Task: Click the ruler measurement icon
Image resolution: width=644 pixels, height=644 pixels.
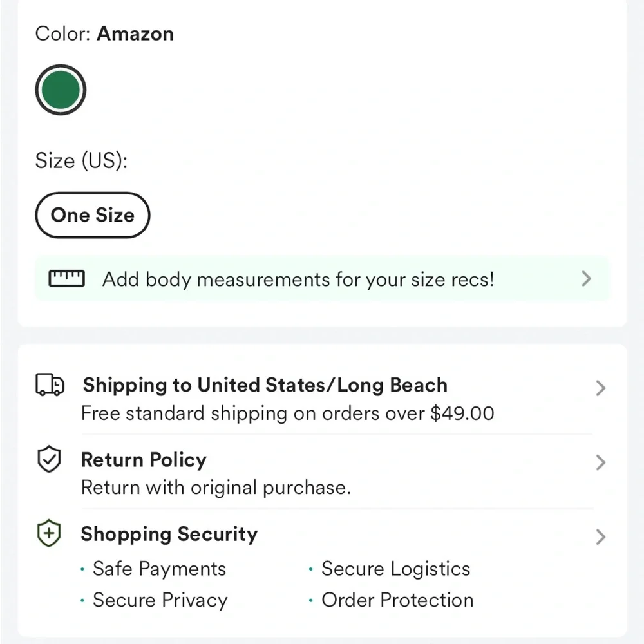Action: click(66, 279)
